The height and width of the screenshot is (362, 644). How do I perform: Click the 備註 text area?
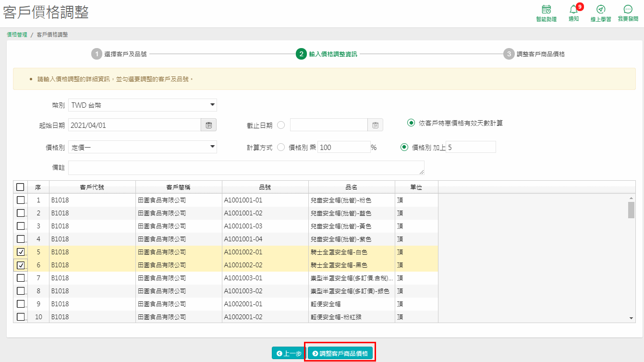(246, 168)
